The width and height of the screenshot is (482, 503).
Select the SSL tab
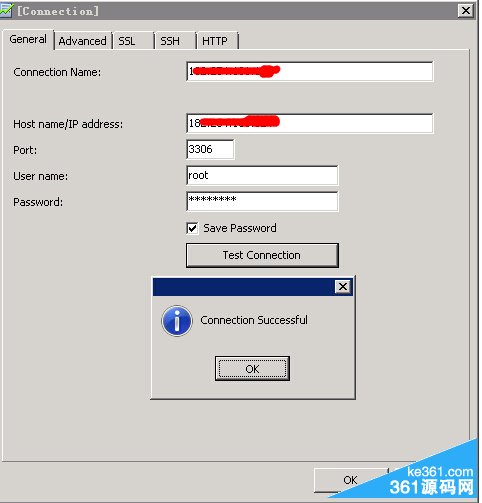coord(133,41)
